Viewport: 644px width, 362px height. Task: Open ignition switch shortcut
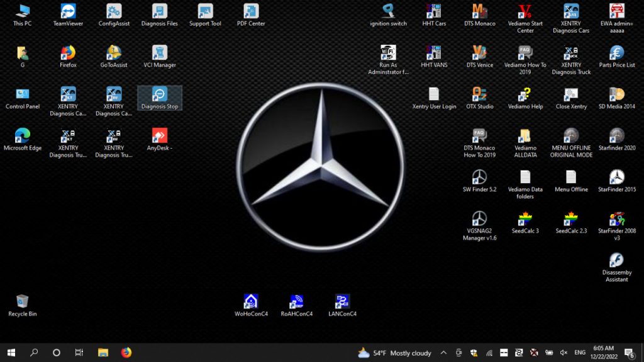click(388, 15)
